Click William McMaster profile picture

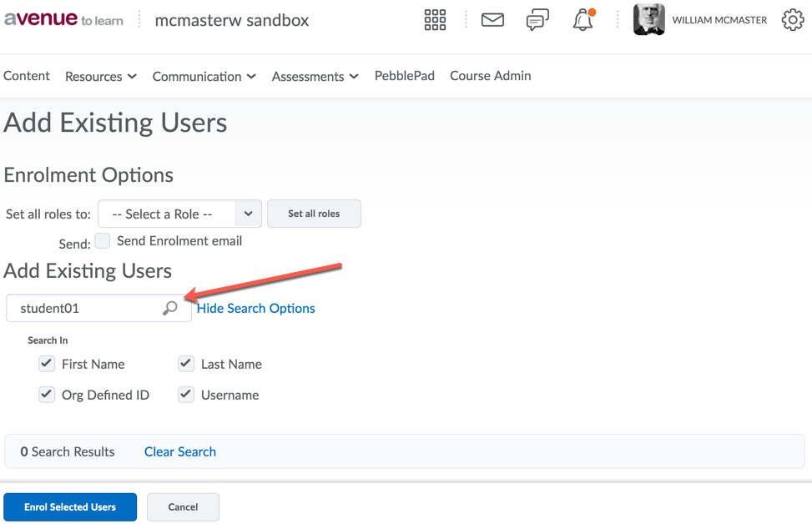click(x=648, y=20)
